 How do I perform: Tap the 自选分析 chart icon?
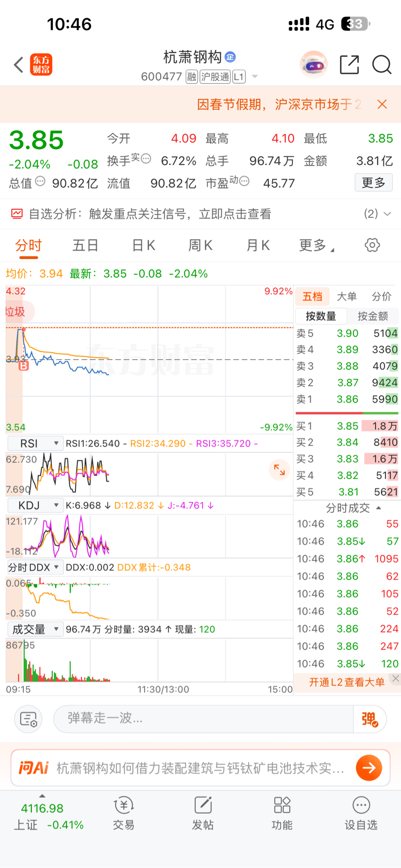click(x=17, y=214)
